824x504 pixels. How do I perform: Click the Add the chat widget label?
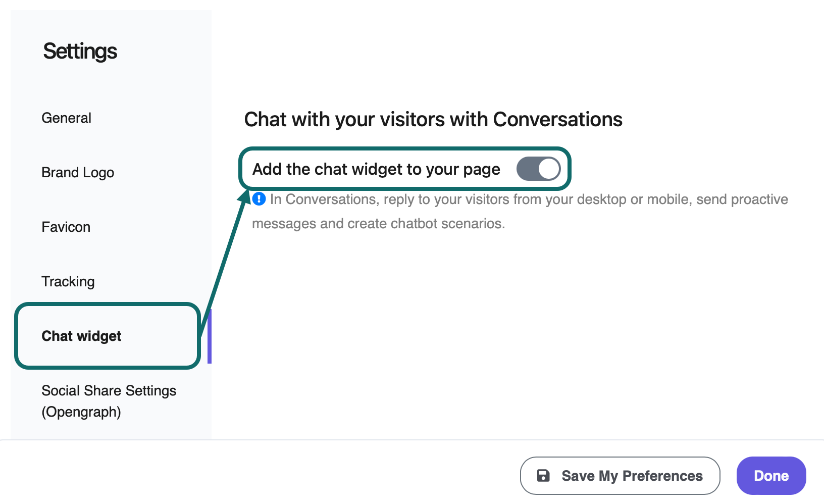coord(376,169)
